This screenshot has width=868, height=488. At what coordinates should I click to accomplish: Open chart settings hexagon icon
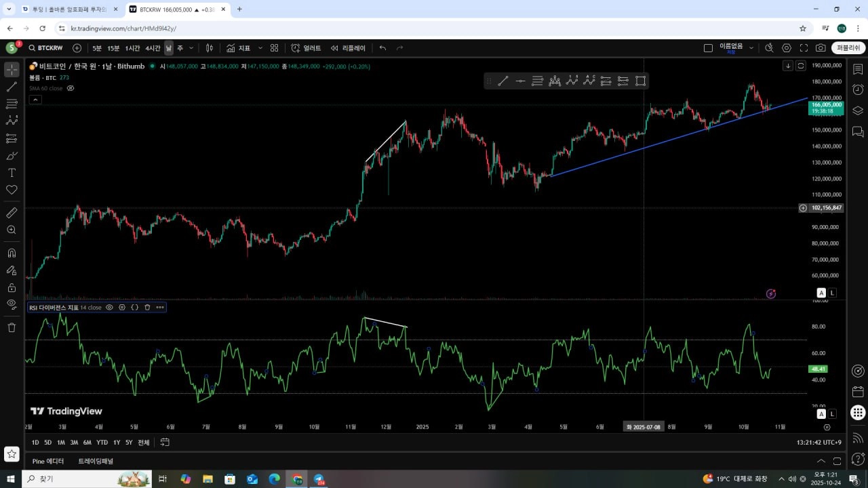click(x=787, y=48)
